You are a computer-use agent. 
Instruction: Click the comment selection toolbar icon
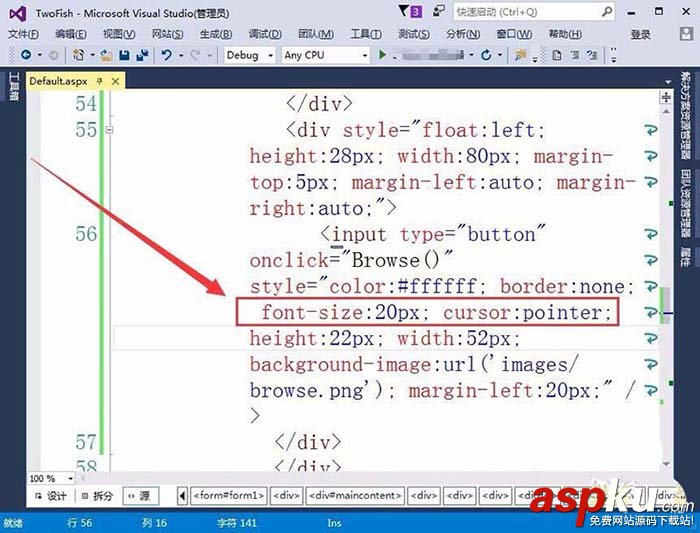coord(592,55)
